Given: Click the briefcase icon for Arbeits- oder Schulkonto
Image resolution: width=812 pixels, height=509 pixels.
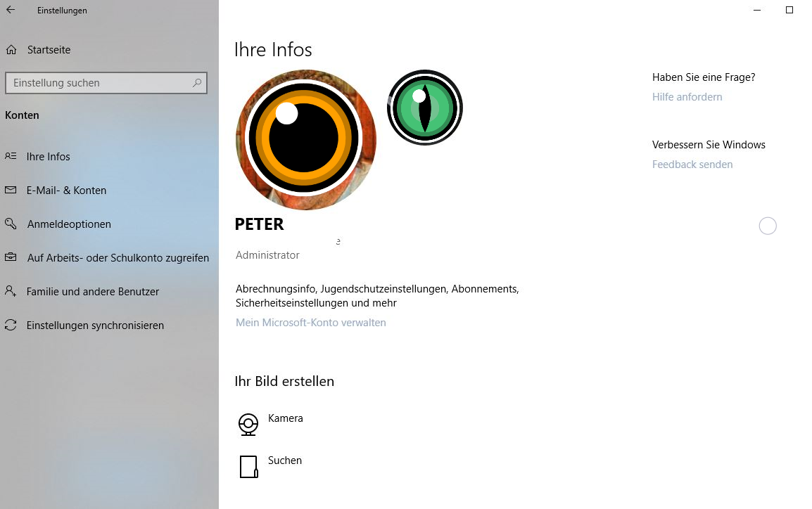Looking at the screenshot, I should [11, 257].
